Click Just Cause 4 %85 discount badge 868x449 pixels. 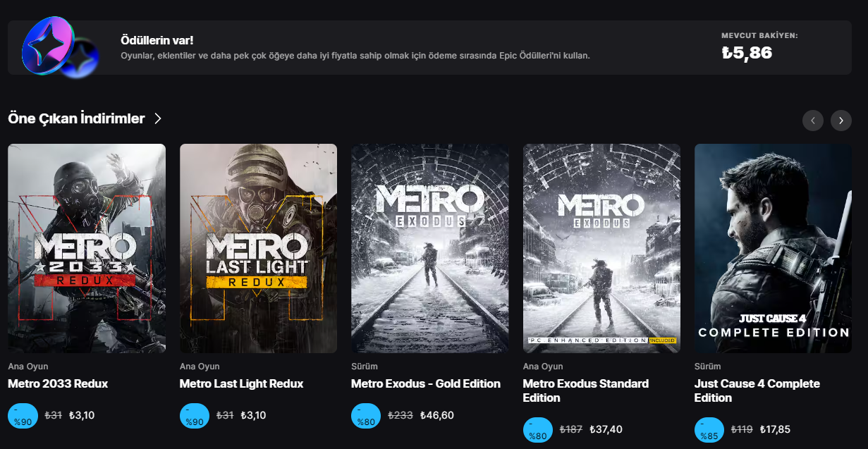pyautogui.click(x=709, y=430)
